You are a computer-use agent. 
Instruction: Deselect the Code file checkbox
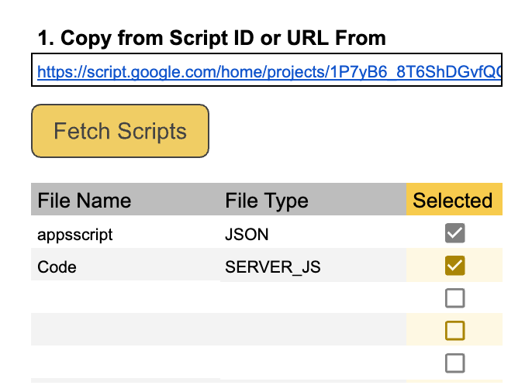454,266
